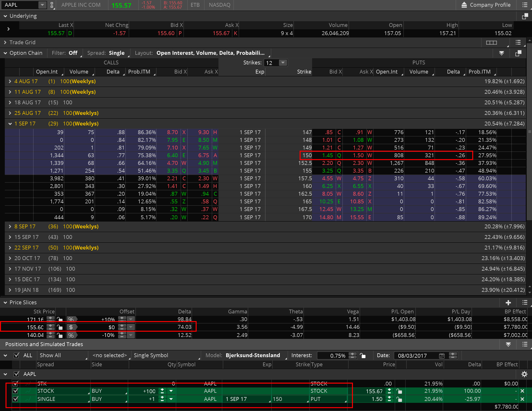Adjust the Date stepper
This screenshot has width=532, height=411.
click(x=453, y=356)
